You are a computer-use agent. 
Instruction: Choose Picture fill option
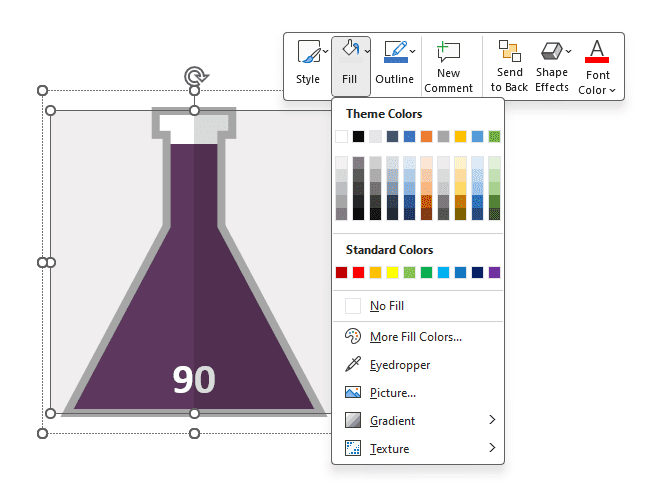point(418,393)
